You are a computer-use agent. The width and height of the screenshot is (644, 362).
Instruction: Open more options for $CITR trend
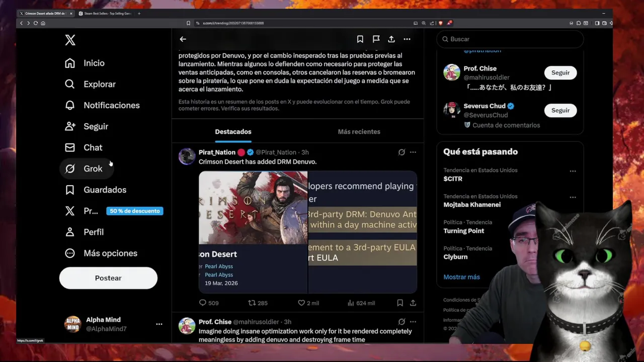click(x=573, y=171)
